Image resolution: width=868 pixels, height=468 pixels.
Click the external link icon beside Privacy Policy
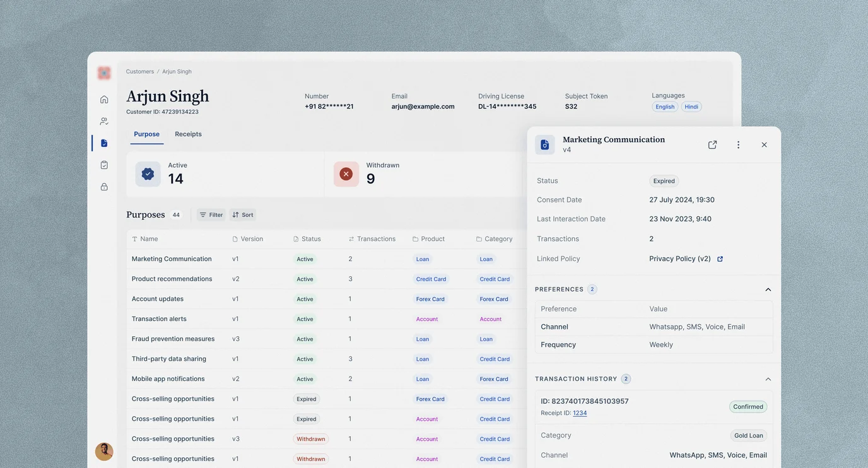coord(720,259)
